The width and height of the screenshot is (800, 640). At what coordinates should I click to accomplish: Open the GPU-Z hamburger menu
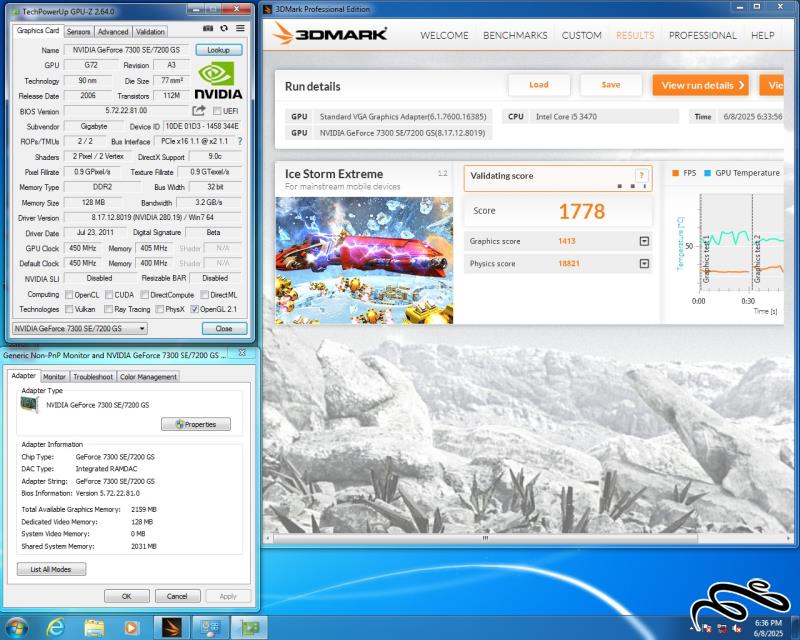(x=240, y=29)
